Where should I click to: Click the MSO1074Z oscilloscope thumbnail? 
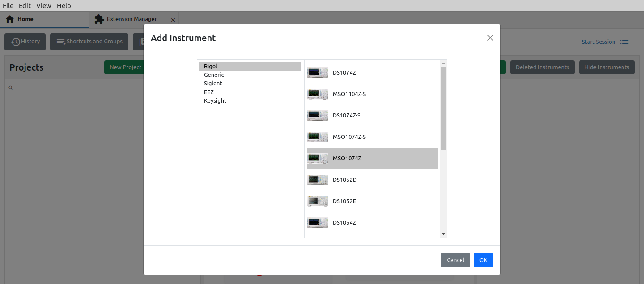(318, 159)
